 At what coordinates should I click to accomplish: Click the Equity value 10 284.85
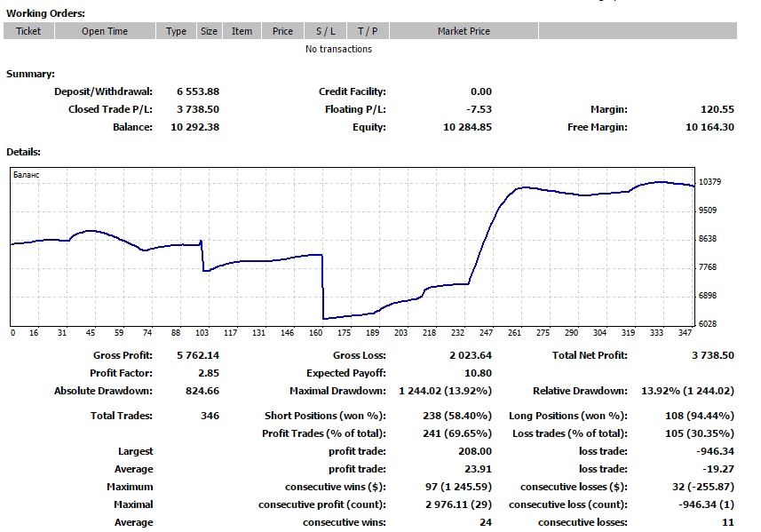(467, 127)
